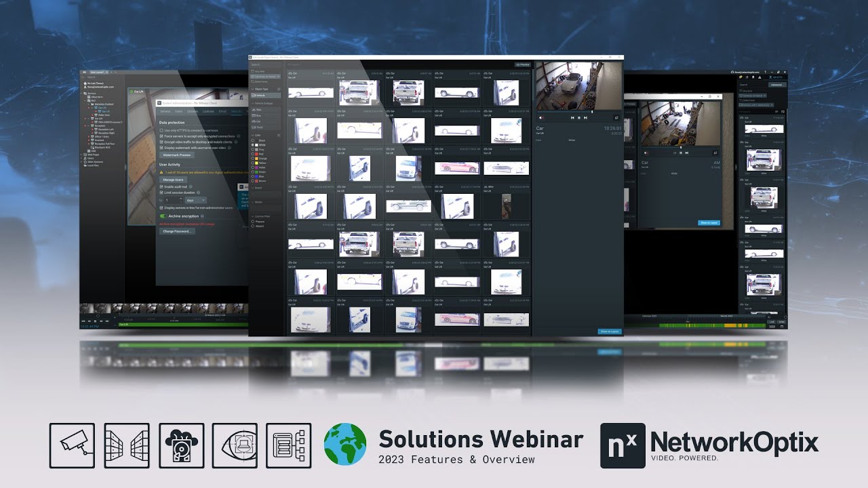The height and width of the screenshot is (488, 868).
Task: Mute audio in right window popup preview
Action: pos(646,152)
